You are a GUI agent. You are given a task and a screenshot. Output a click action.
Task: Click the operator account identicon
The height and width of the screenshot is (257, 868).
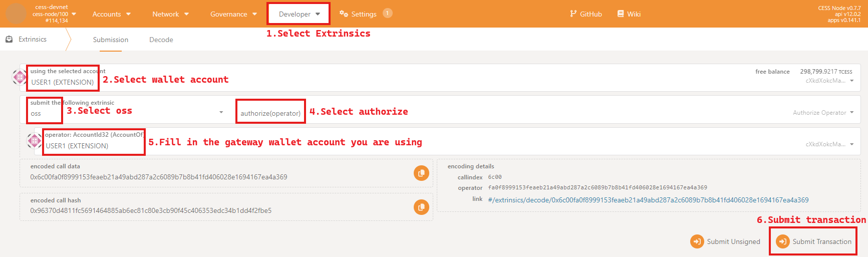coord(35,141)
